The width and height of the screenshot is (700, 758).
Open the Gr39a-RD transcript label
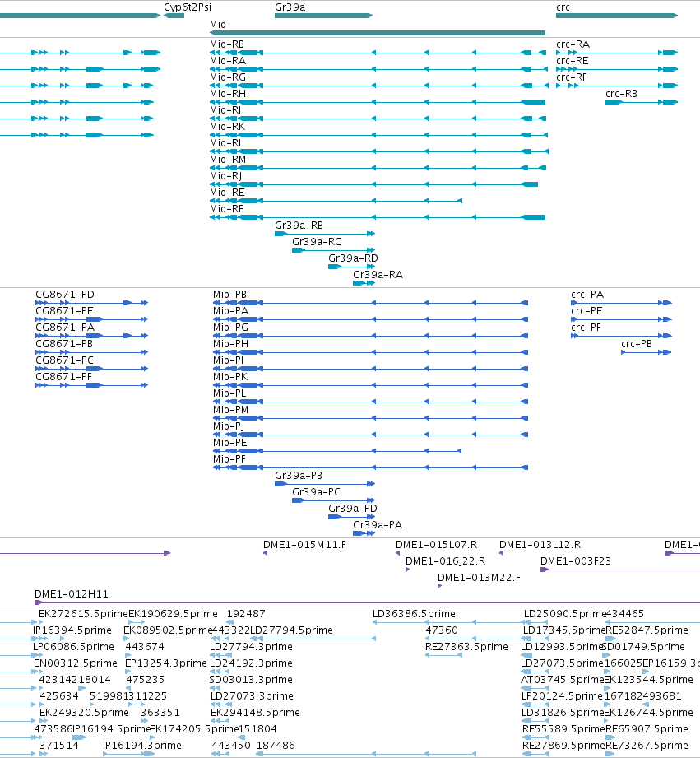(x=353, y=258)
